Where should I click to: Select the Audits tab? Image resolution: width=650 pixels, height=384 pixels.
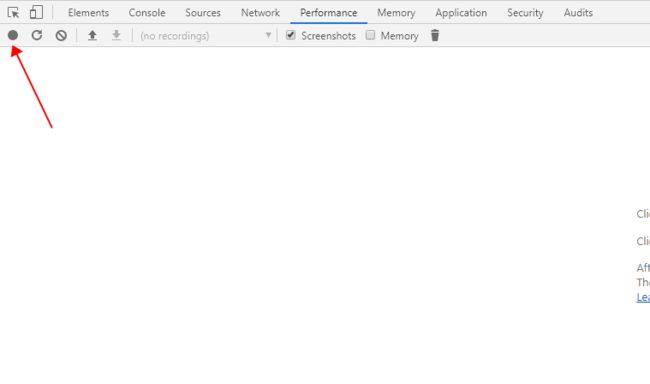578,13
